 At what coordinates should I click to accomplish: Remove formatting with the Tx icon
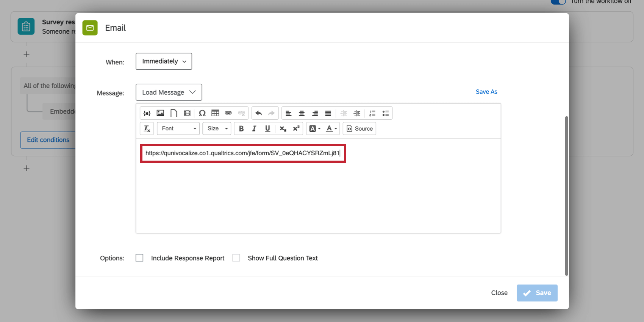point(147,129)
